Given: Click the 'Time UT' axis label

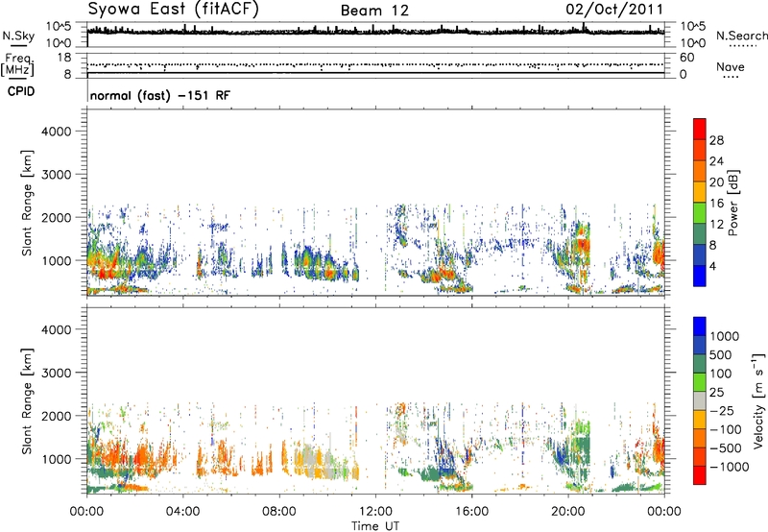Looking at the screenshot, I should point(375,526).
